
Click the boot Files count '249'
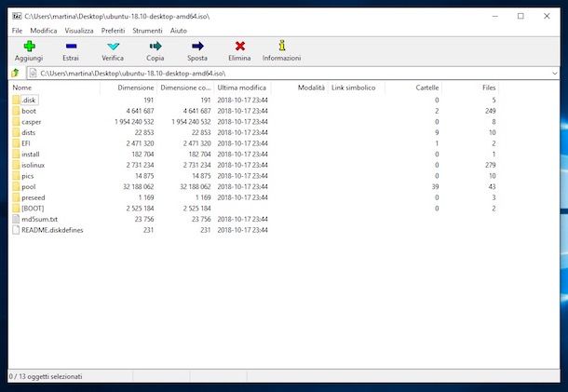[491, 111]
